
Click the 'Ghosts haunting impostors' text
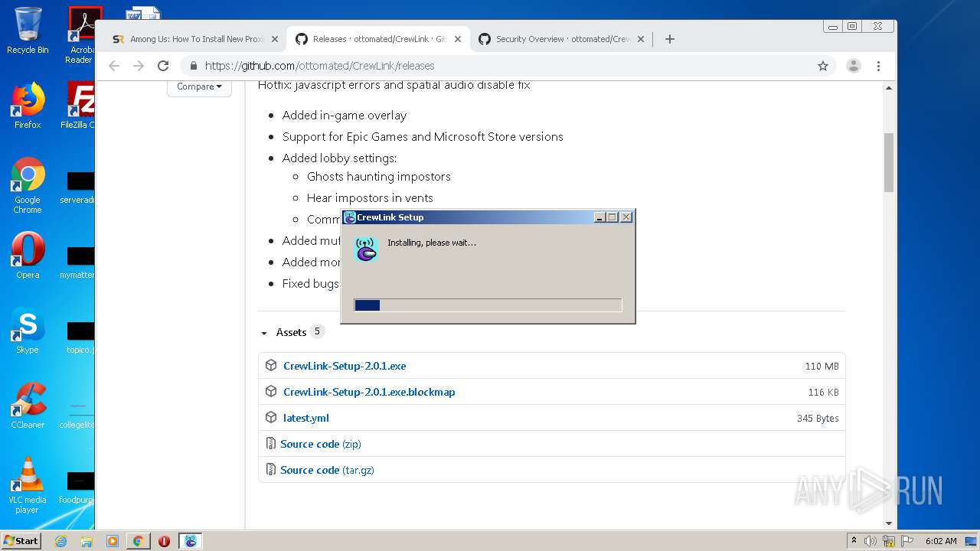[x=379, y=177]
